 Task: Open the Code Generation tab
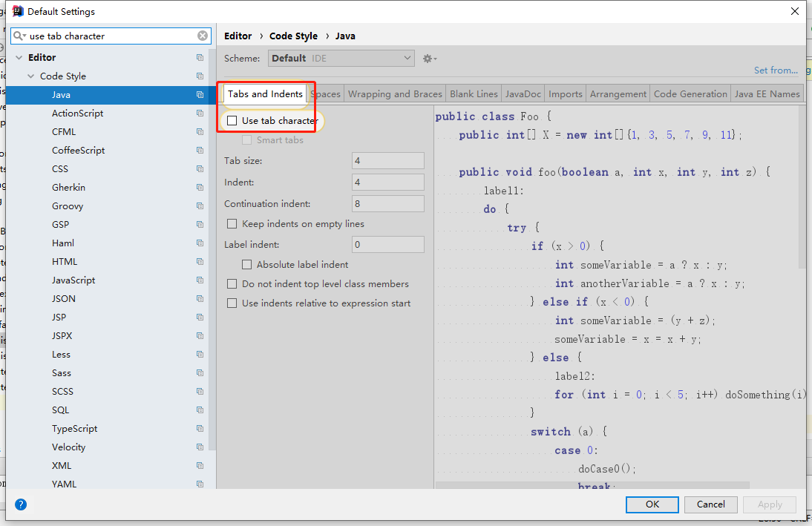pyautogui.click(x=690, y=93)
